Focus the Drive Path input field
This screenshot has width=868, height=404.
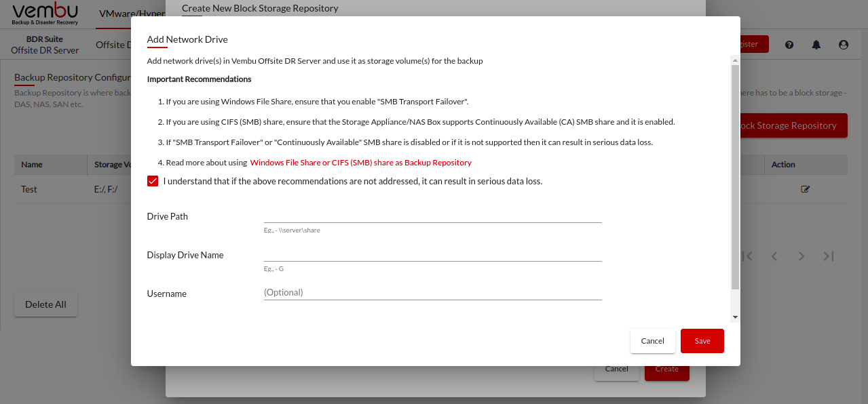click(x=433, y=216)
